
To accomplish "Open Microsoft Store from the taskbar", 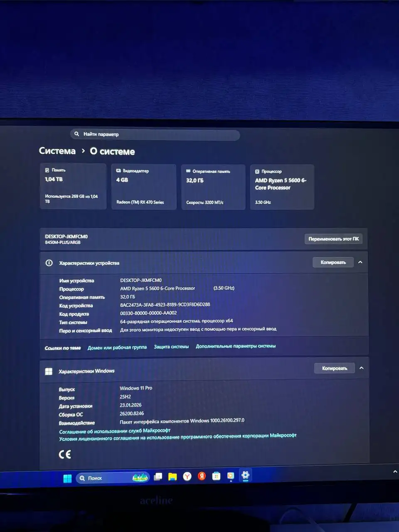I will pos(216,476).
